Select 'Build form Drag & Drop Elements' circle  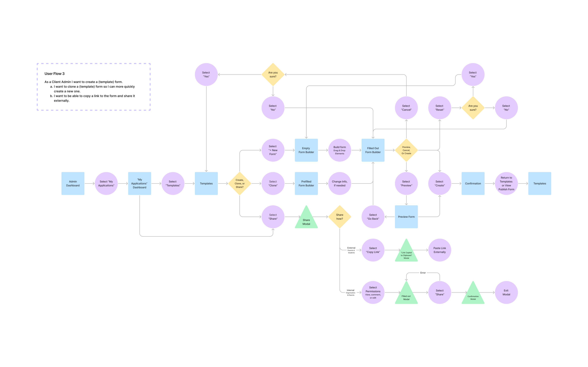pyautogui.click(x=339, y=150)
